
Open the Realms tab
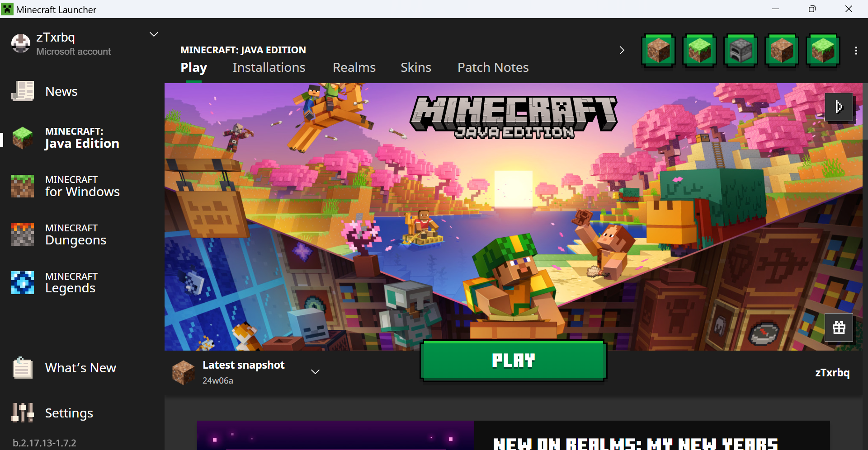354,68
